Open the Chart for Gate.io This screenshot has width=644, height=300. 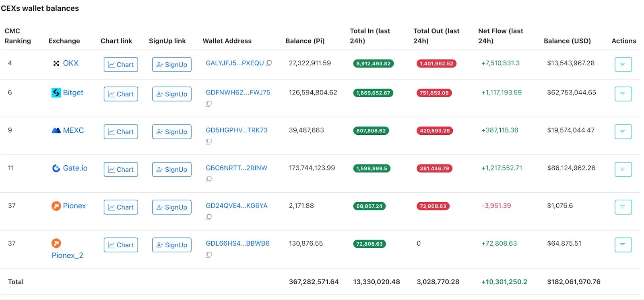coord(121,169)
